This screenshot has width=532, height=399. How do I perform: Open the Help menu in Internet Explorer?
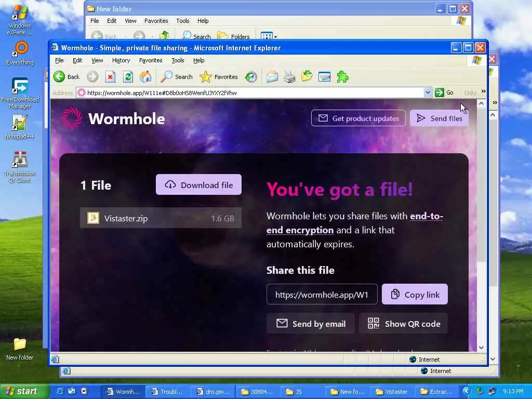point(199,60)
